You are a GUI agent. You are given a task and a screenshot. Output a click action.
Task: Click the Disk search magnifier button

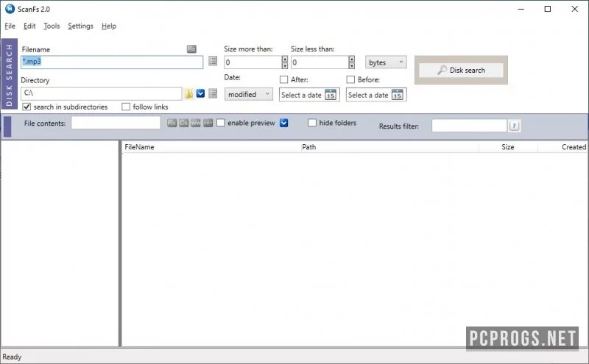coord(461,70)
